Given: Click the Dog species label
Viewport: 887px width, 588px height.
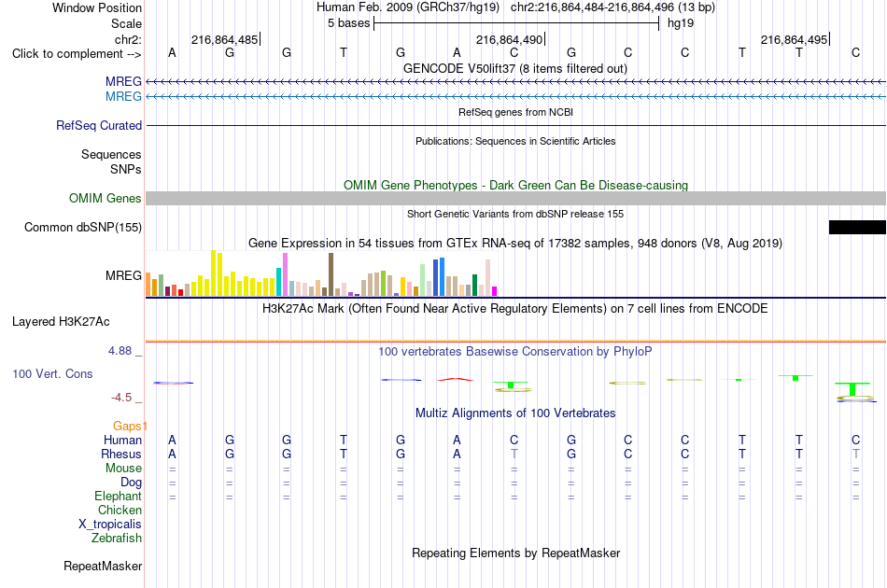Looking at the screenshot, I should [131, 483].
